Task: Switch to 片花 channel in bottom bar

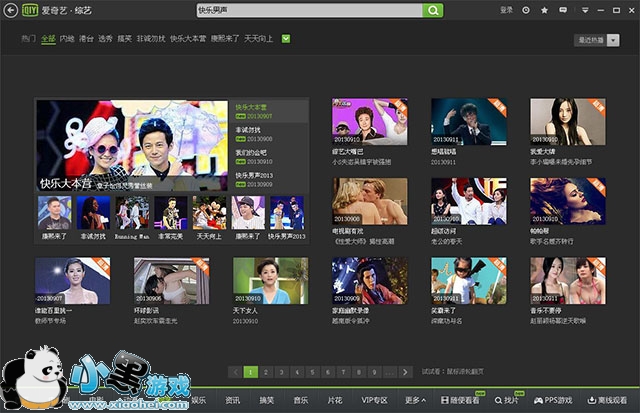Action: 335,400
